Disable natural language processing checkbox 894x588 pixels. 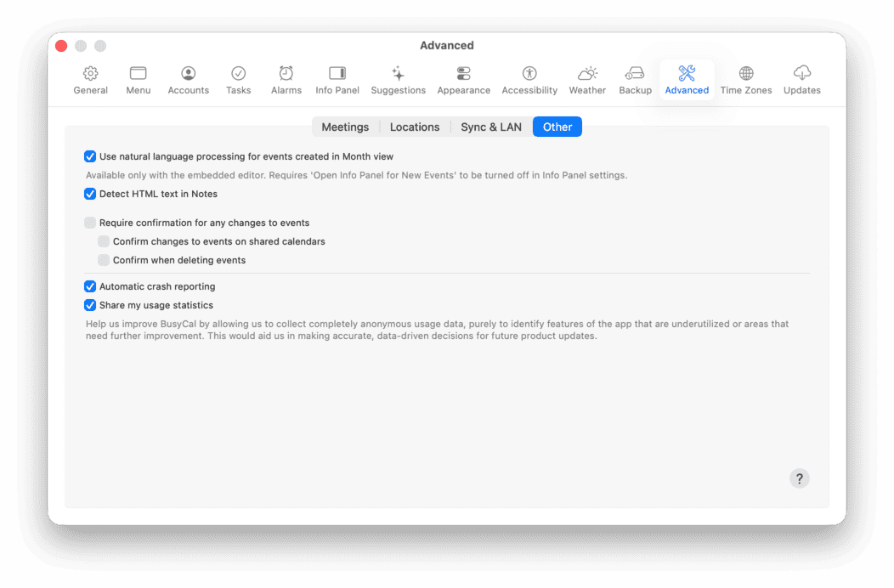[90, 156]
